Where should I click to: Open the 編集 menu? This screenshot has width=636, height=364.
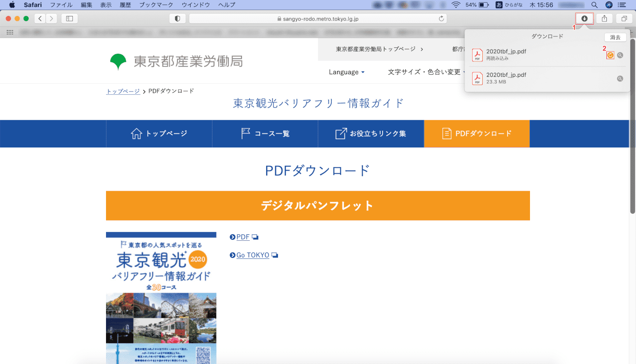point(86,5)
